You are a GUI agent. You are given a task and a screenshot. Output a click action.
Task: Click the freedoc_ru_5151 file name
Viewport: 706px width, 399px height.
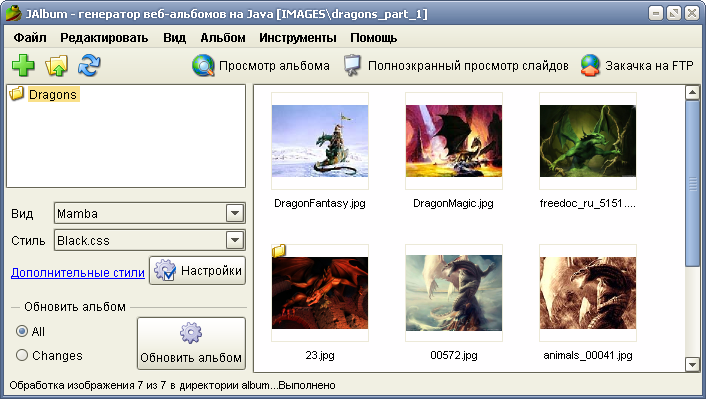[x=588, y=203]
